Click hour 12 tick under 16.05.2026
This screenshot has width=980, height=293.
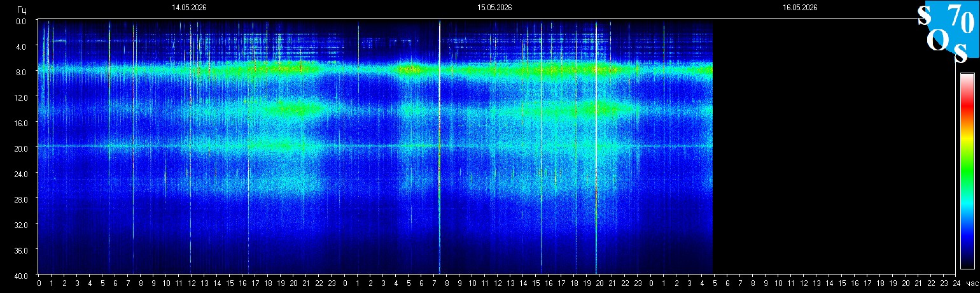pyautogui.click(x=804, y=283)
